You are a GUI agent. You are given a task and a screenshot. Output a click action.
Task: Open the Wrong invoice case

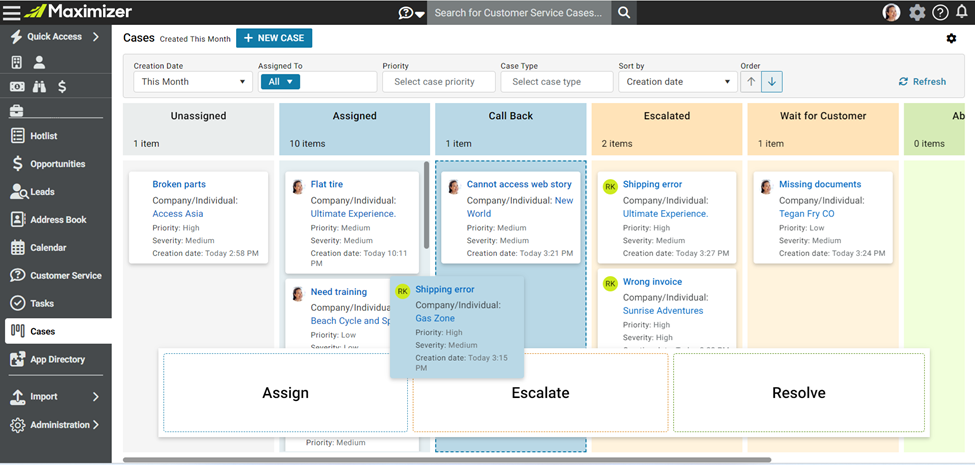click(652, 282)
